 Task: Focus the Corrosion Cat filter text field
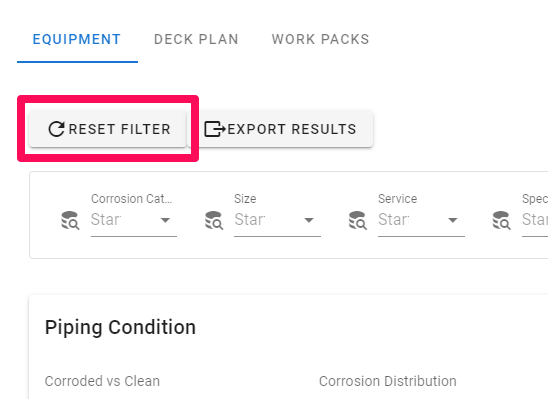[x=122, y=220]
